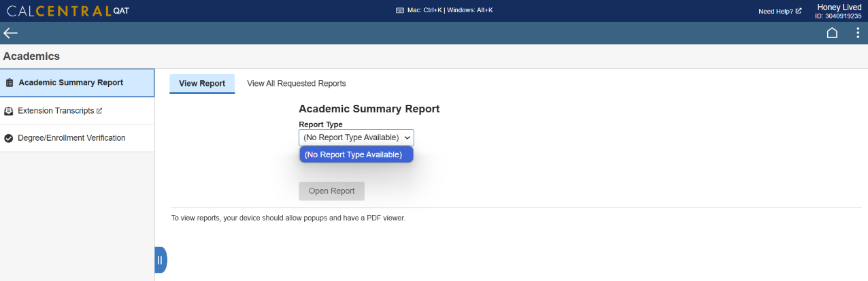Click the Degree/Enrollment Verification checkmark icon

click(9, 138)
